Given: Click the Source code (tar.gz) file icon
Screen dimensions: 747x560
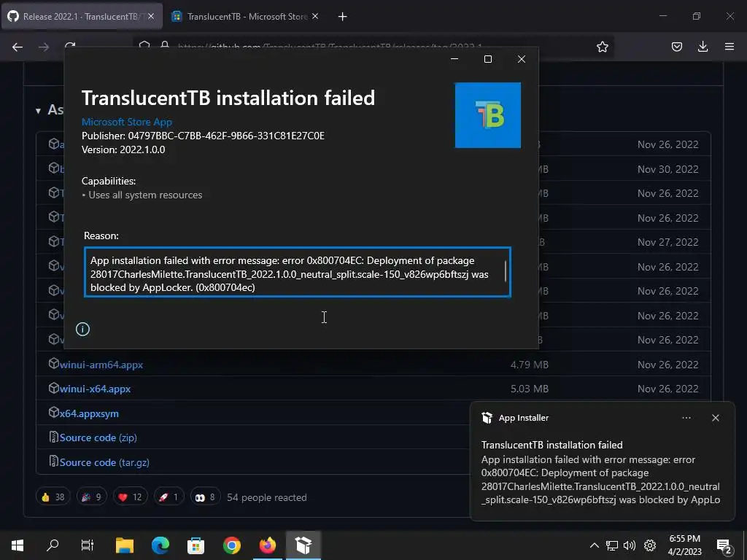Looking at the screenshot, I should (54, 462).
